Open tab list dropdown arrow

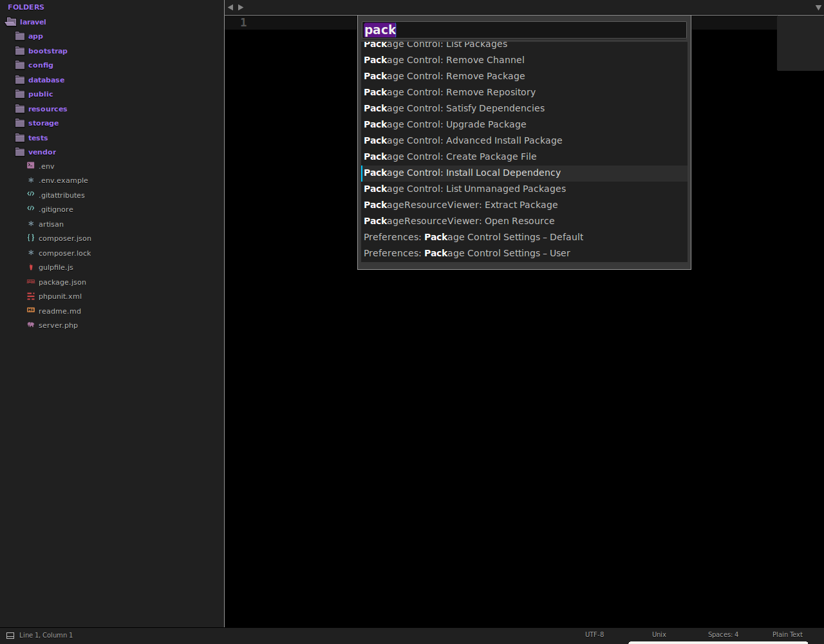pos(818,8)
